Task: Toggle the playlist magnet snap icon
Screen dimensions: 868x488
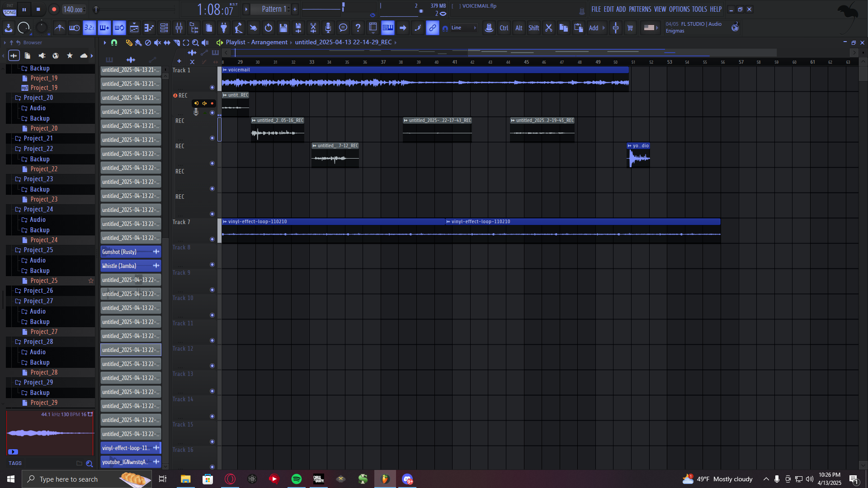Action: 114,42
